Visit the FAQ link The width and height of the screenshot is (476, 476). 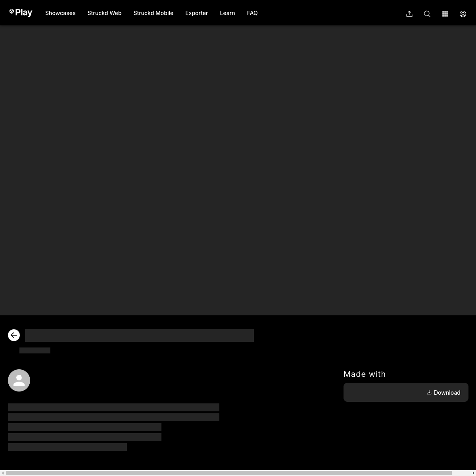(x=252, y=13)
